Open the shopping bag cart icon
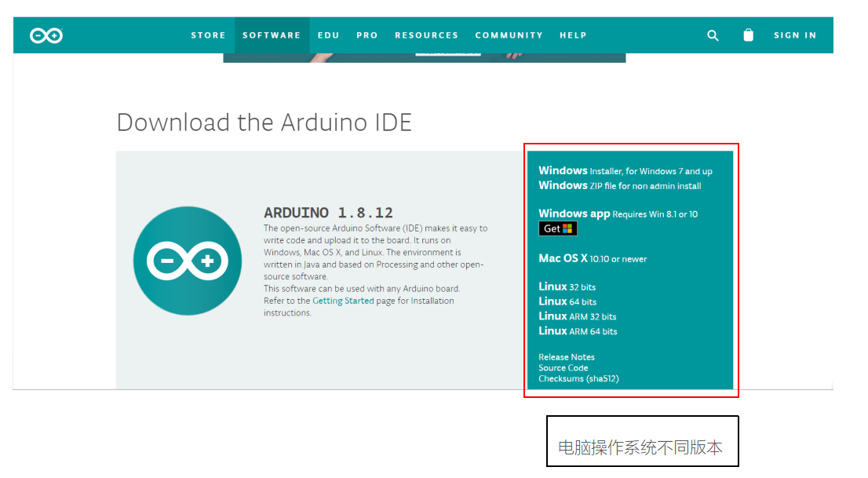Screen dimensions: 868x478 coord(749,35)
